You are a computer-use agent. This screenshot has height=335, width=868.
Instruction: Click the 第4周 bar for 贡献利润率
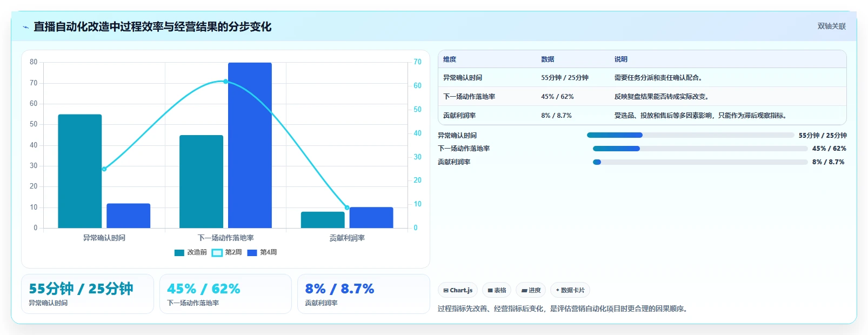tap(371, 218)
